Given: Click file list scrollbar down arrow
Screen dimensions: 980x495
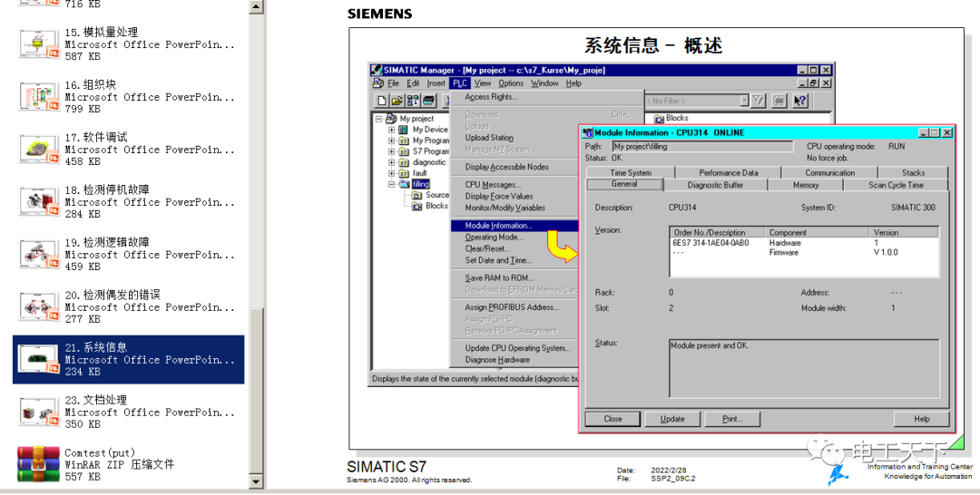Looking at the screenshot, I should (256, 482).
